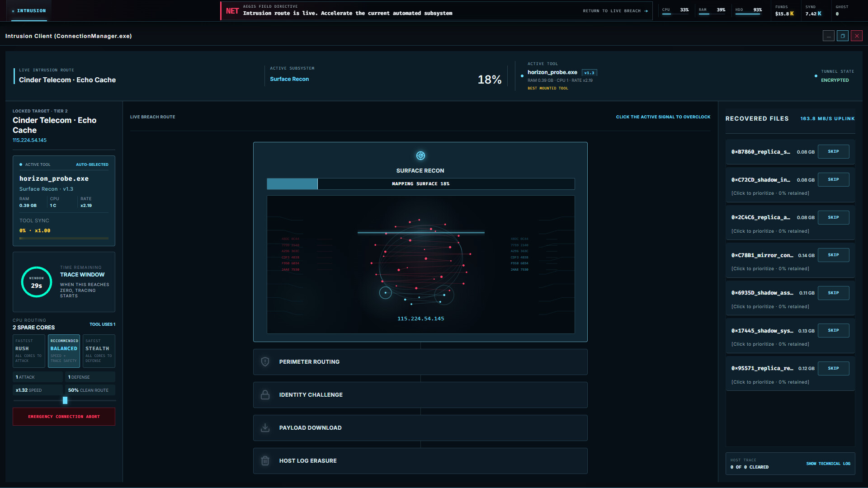Click the Mapping Surface 18% progress bar
868x488 pixels.
[x=420, y=184]
